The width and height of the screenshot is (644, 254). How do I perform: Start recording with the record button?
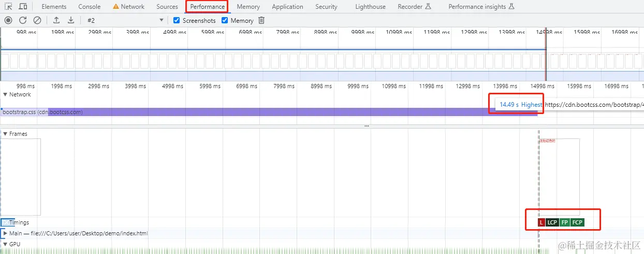(x=8, y=20)
